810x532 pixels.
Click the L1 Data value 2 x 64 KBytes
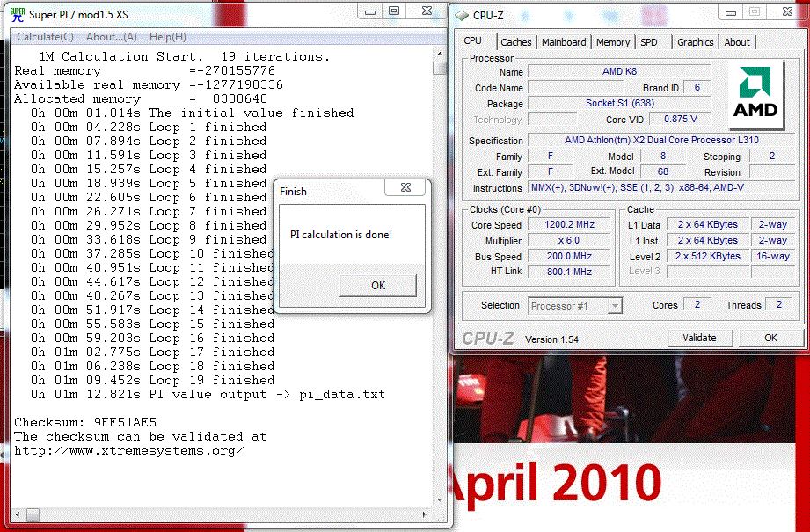pyautogui.click(x=708, y=225)
